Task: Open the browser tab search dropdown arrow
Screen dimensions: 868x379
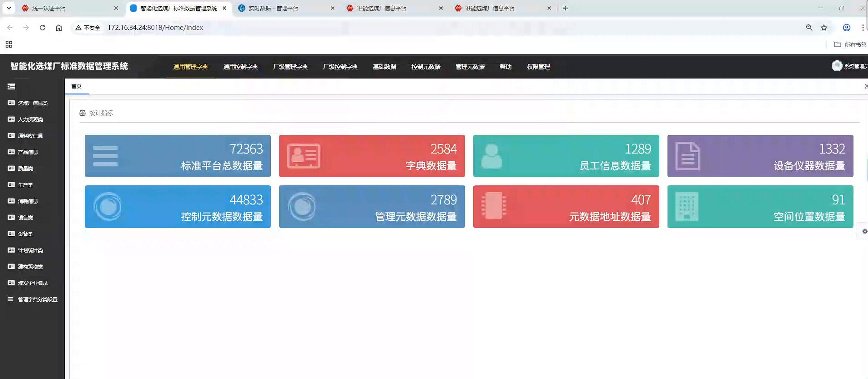Action: (9, 8)
